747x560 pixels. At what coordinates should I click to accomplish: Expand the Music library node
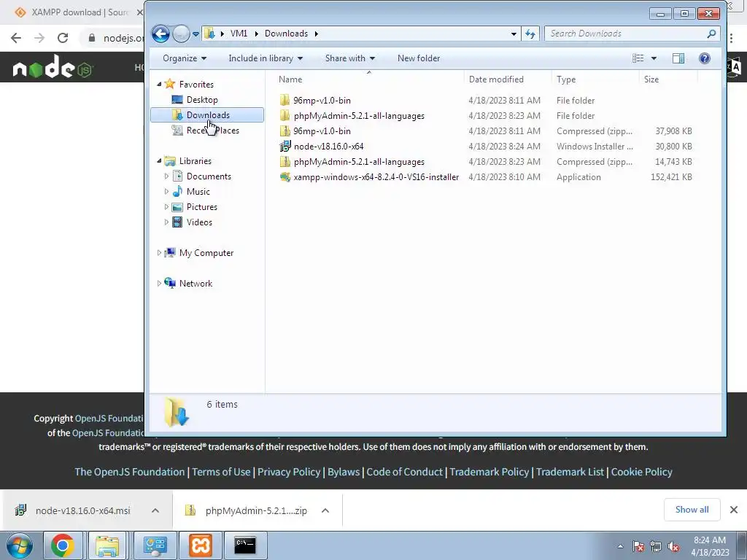point(166,192)
